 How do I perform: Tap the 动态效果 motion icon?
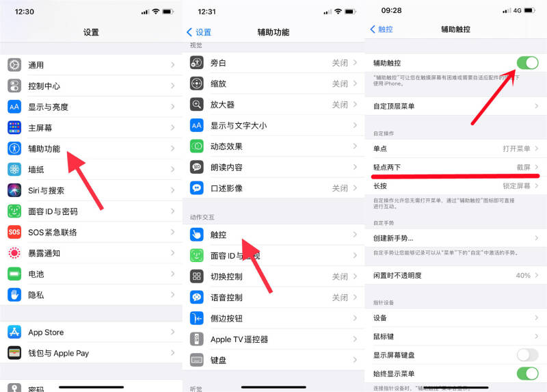197,146
